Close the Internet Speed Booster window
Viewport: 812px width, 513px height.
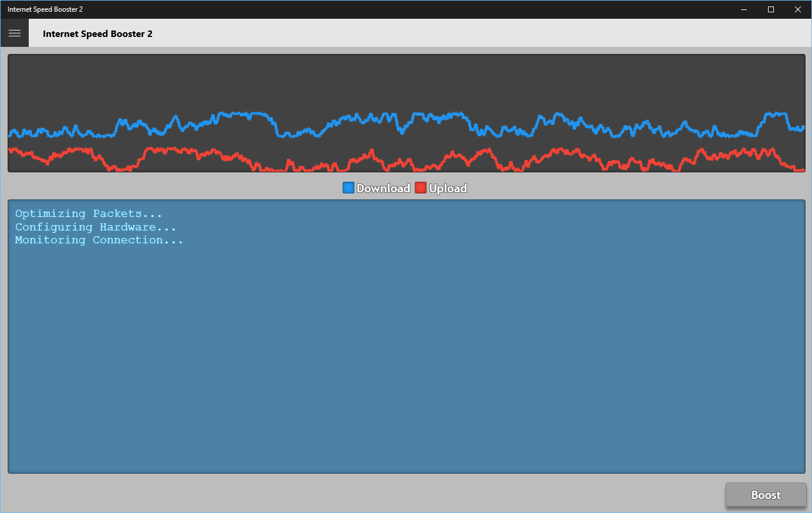(x=798, y=9)
